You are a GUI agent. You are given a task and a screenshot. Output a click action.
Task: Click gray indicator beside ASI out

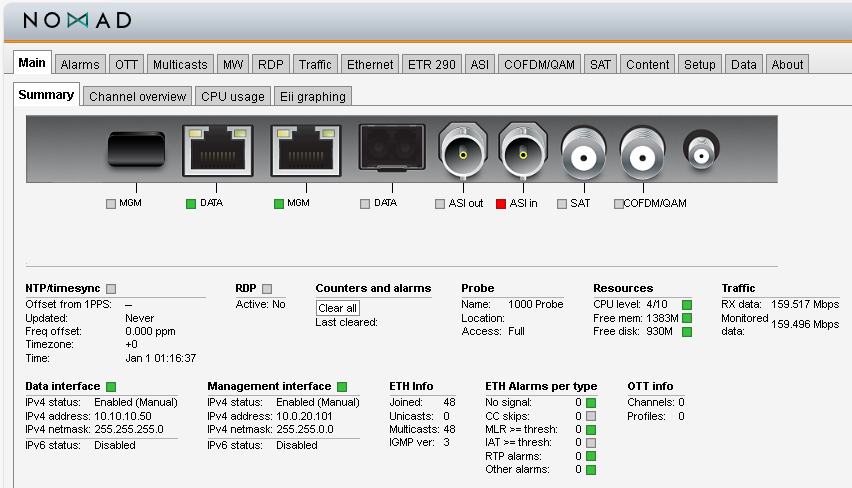[440, 204]
